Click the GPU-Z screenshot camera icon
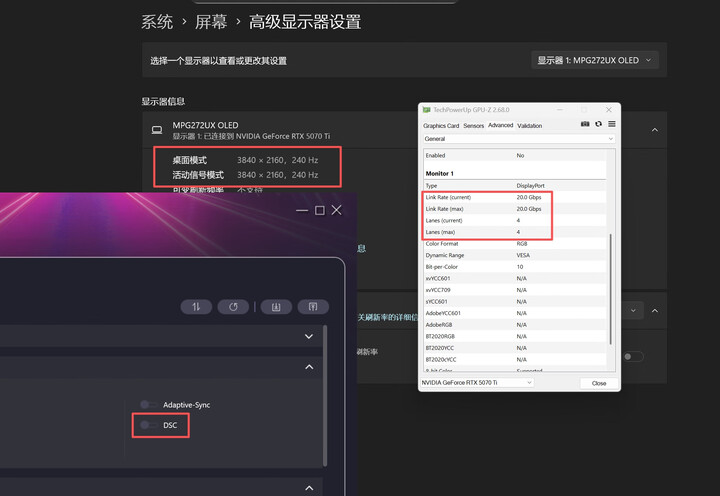 click(585, 125)
